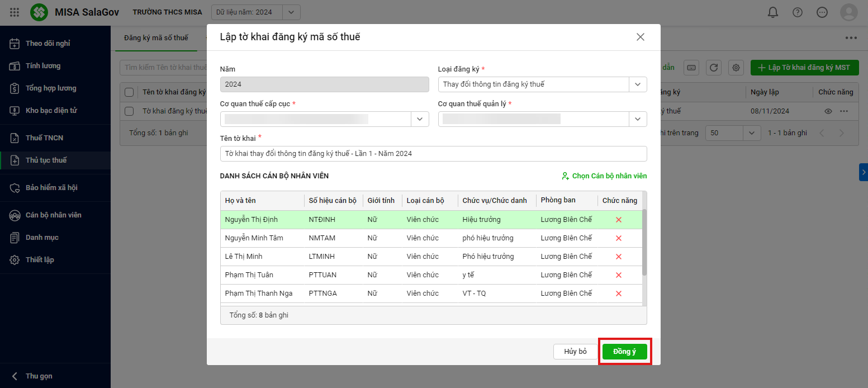Expand Cơ quan thuế quản lý dropdown
Viewport: 868px width, 388px height.
click(638, 119)
